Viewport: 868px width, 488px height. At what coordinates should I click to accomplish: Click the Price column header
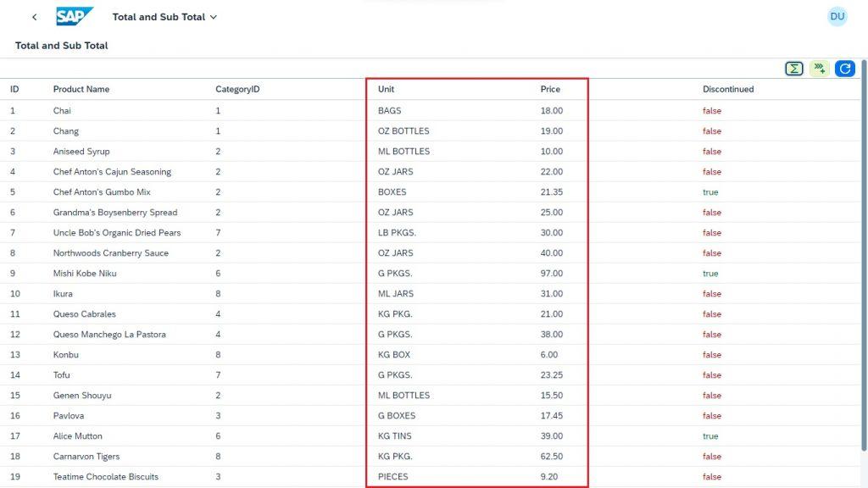(x=550, y=89)
